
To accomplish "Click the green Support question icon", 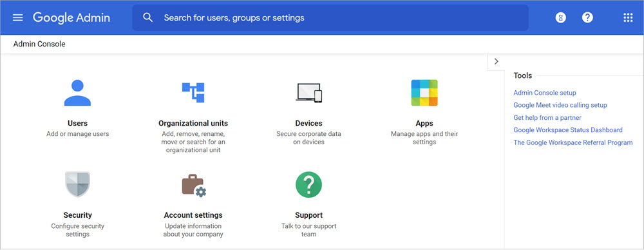I will [x=308, y=185].
